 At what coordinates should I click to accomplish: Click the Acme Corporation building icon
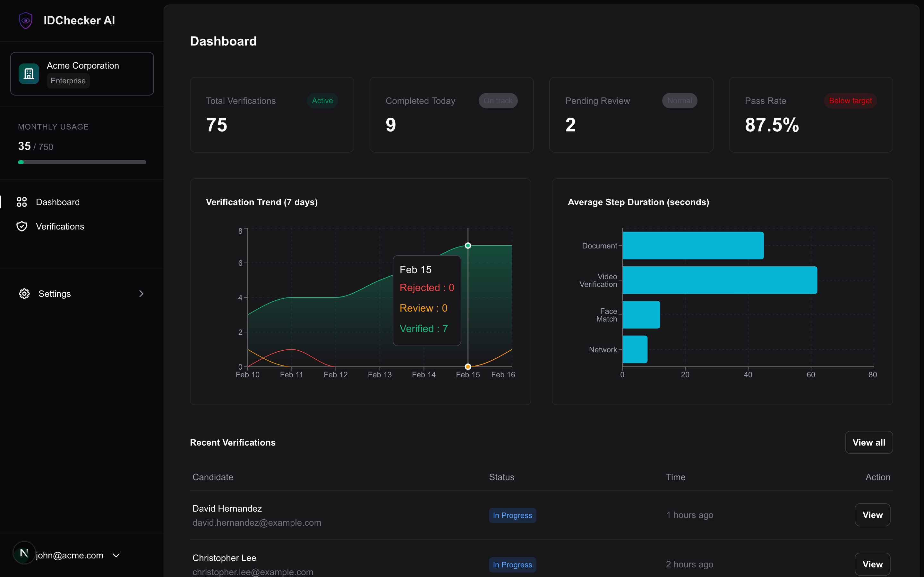pos(29,74)
